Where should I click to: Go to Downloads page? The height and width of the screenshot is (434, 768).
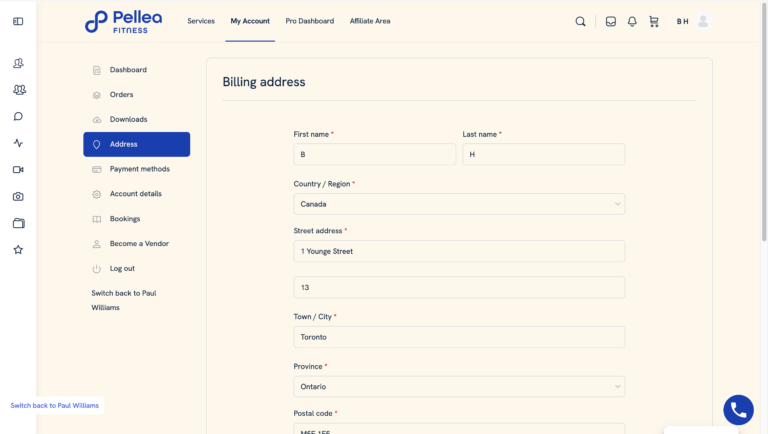point(128,119)
